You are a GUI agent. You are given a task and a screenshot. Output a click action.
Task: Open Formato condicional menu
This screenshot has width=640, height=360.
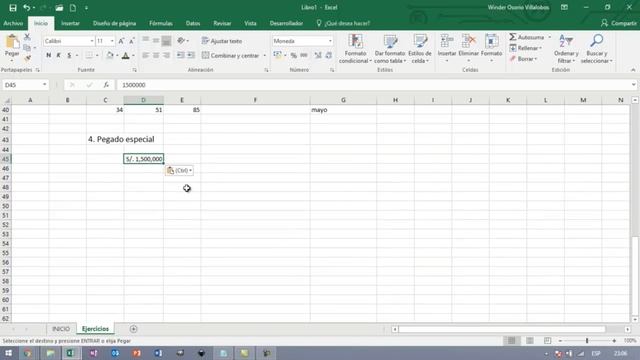(x=355, y=49)
